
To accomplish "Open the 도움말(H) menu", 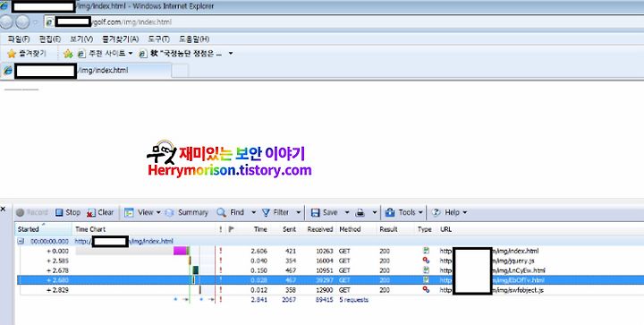I will click(194, 39).
